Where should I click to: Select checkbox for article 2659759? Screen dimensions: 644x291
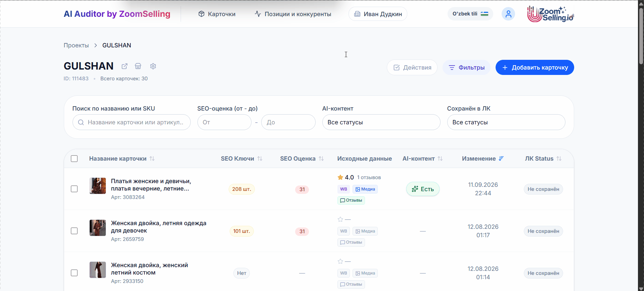pyautogui.click(x=74, y=231)
